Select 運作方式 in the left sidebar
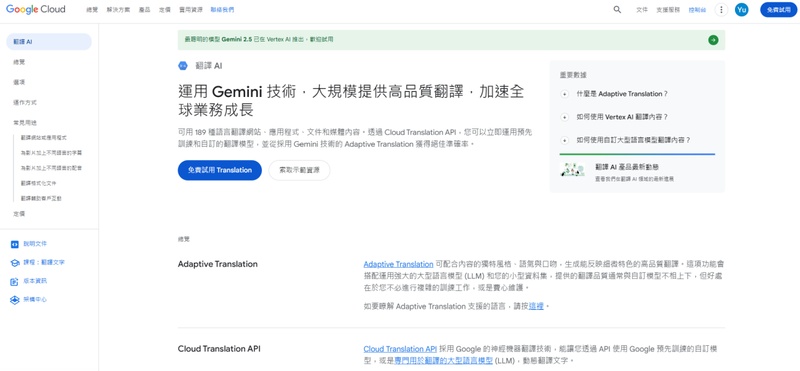Image resolution: width=800 pixels, height=371 pixels. click(x=25, y=102)
